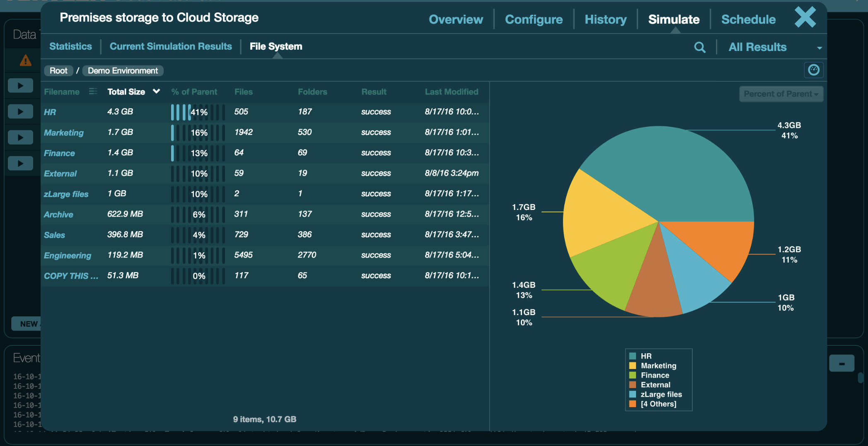The image size is (868, 446).
Task: Open the Percent of Parent dropdown
Action: click(781, 94)
